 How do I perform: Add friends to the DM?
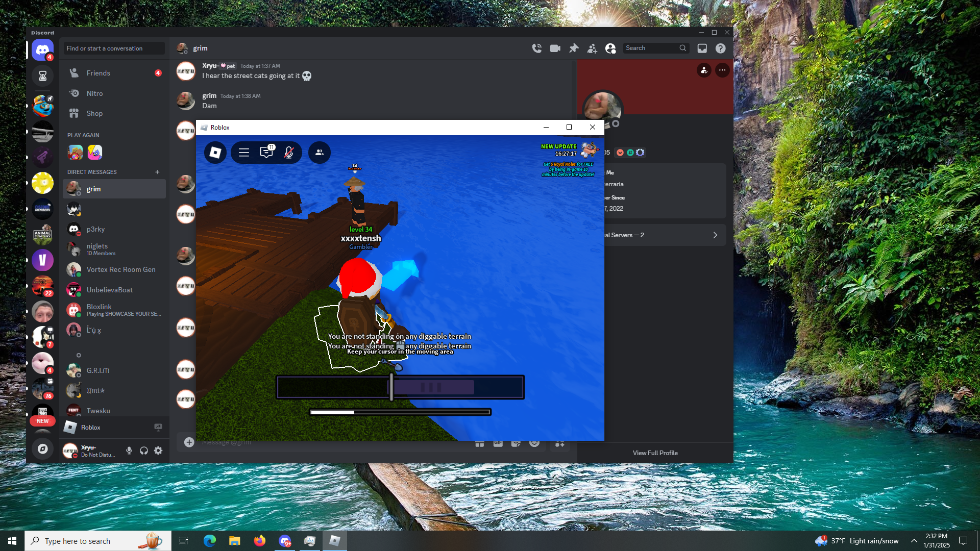[592, 48]
